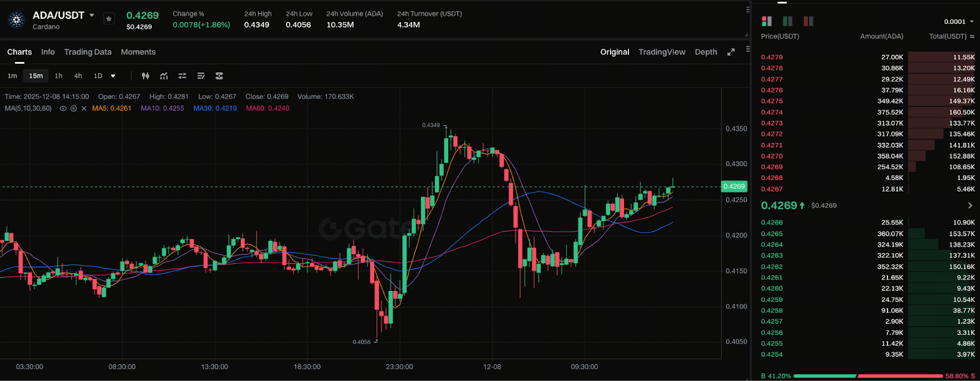Click the MA60 value label
The width and height of the screenshot is (980, 381).
click(268, 108)
